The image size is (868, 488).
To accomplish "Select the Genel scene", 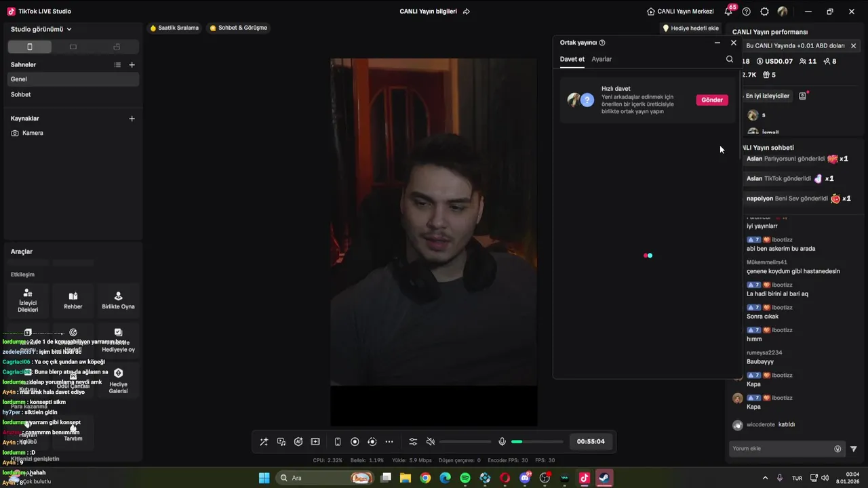I will point(73,79).
